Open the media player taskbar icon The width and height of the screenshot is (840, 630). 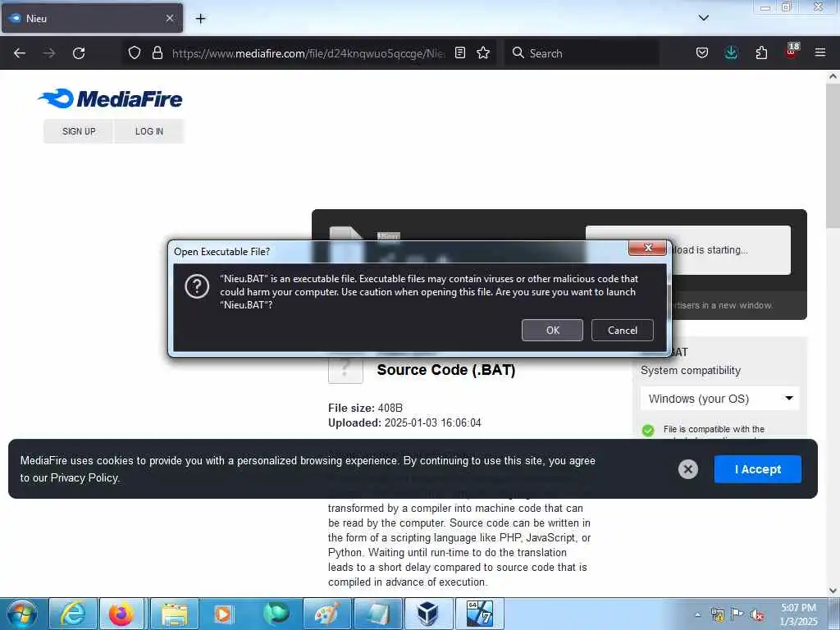224,614
